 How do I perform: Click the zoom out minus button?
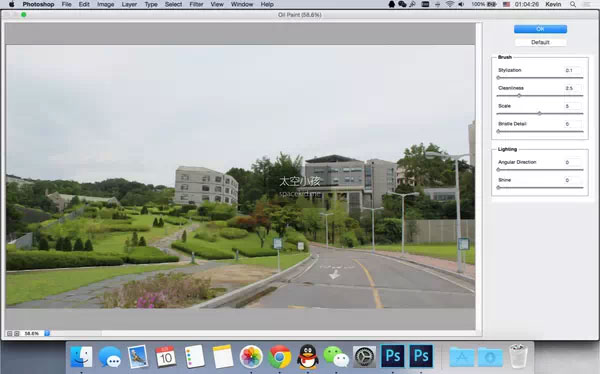click(10, 333)
